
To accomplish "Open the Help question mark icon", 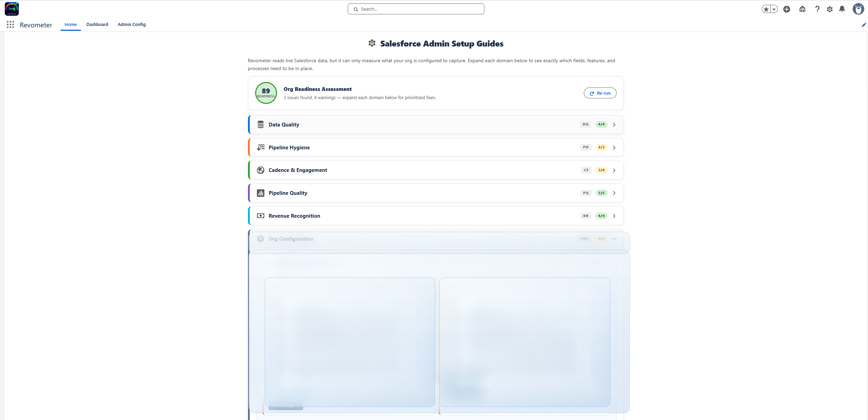I will tap(817, 9).
